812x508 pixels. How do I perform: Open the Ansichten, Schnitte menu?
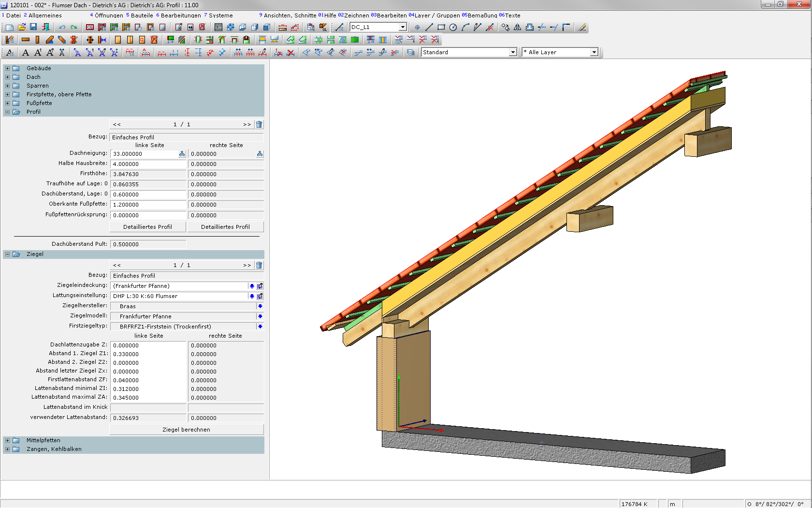pyautogui.click(x=290, y=15)
